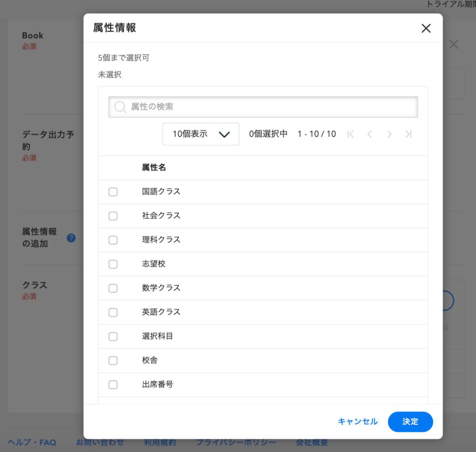Click the 1 - 10 / 10 page range
This screenshot has width=476, height=452.
tap(317, 134)
